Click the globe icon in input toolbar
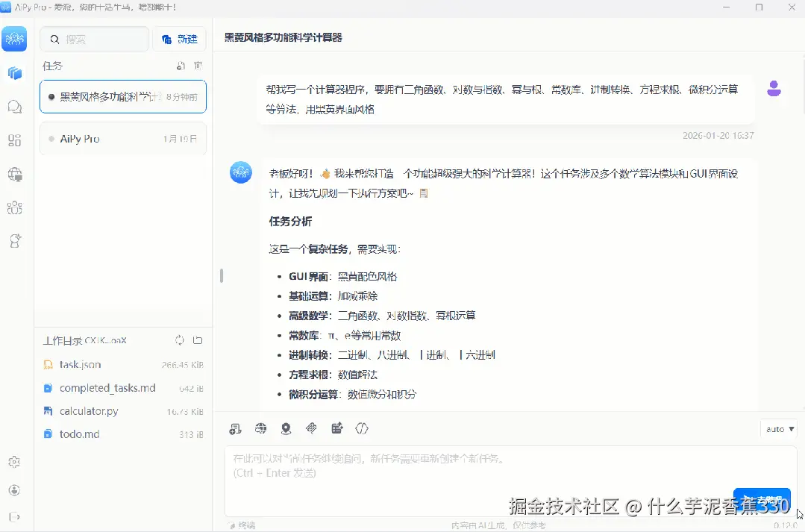Viewport: 805px width, 532px height. click(x=261, y=428)
